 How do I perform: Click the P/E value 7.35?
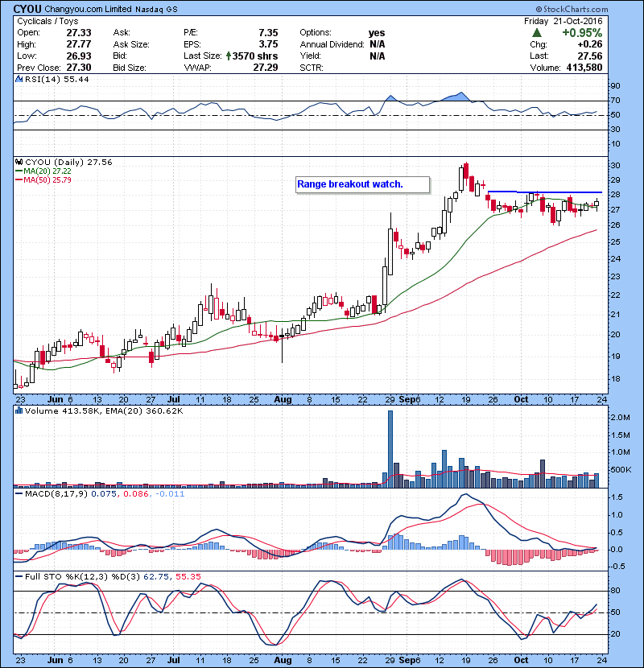pos(268,33)
